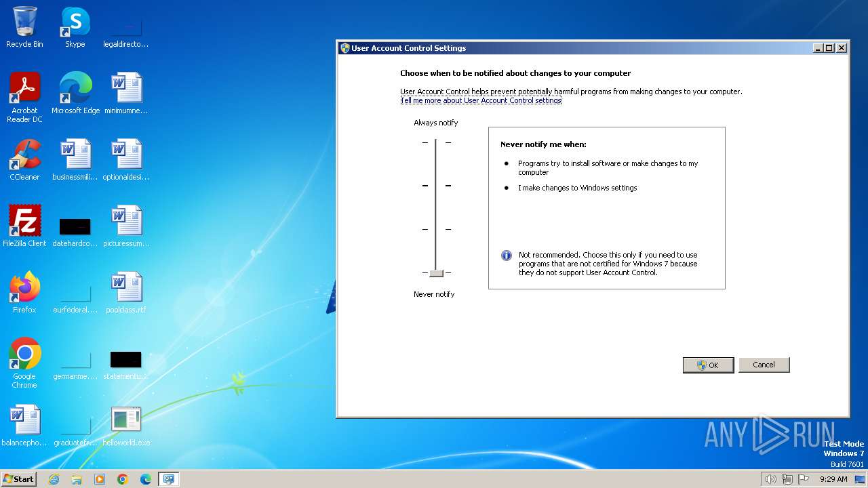Open the FileZilla Client shortcut
The height and width of the screenshot is (488, 868).
tap(24, 226)
